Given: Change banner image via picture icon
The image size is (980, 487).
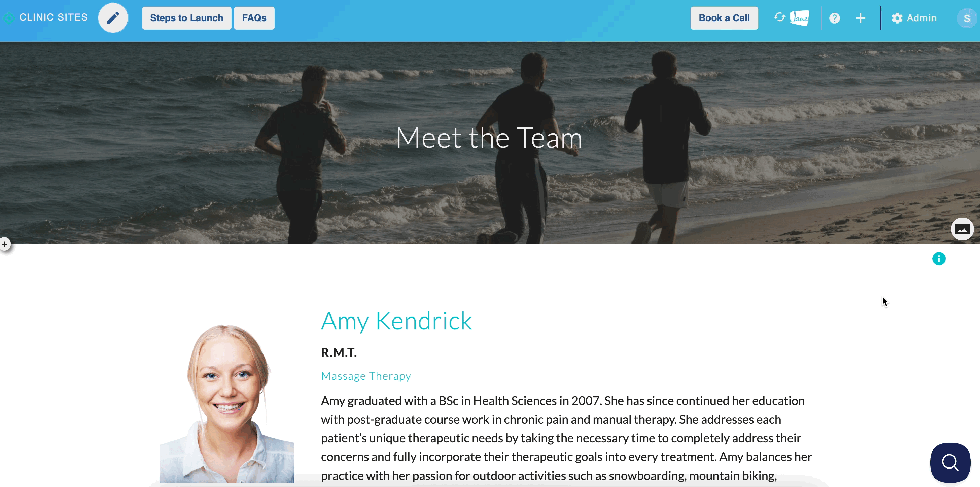Looking at the screenshot, I should (x=962, y=229).
